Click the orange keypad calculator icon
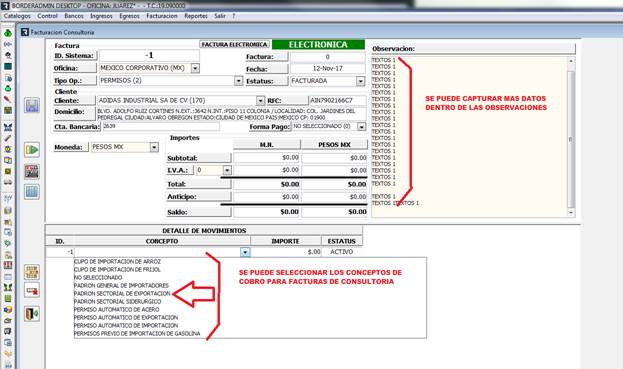 click(32, 272)
